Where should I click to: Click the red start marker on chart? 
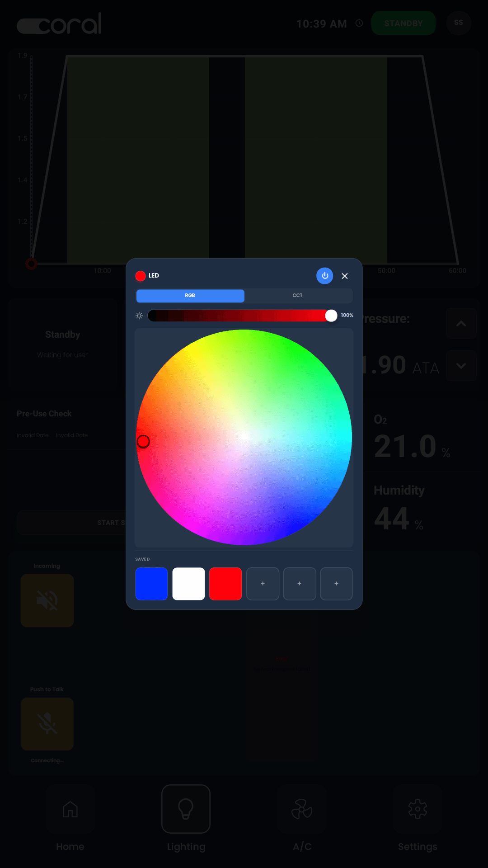[31, 264]
